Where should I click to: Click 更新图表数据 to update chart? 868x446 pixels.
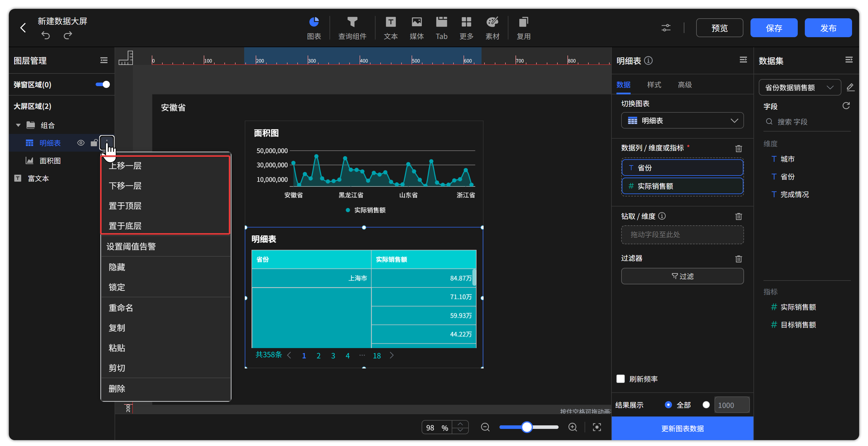point(682,428)
